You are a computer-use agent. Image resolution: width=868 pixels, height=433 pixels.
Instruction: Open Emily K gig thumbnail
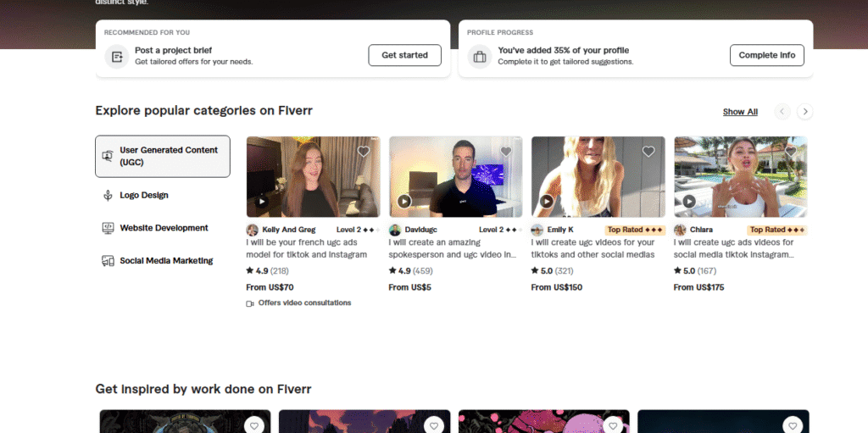click(x=598, y=176)
